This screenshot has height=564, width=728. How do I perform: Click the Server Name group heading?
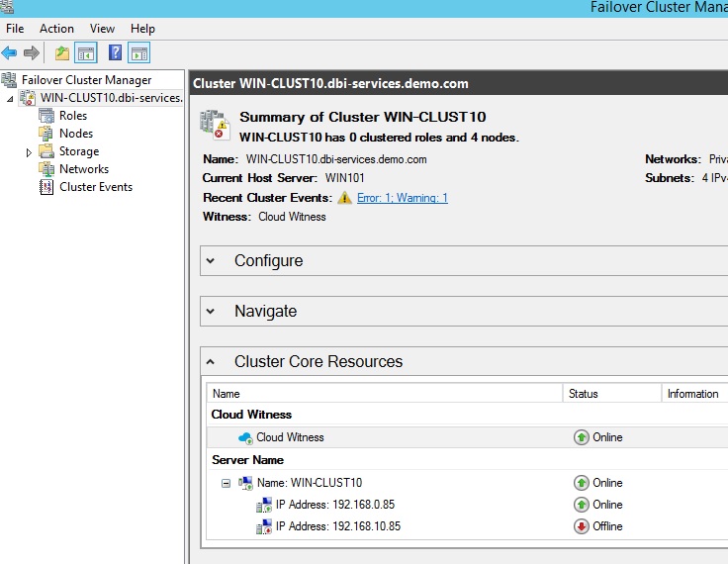pos(247,460)
